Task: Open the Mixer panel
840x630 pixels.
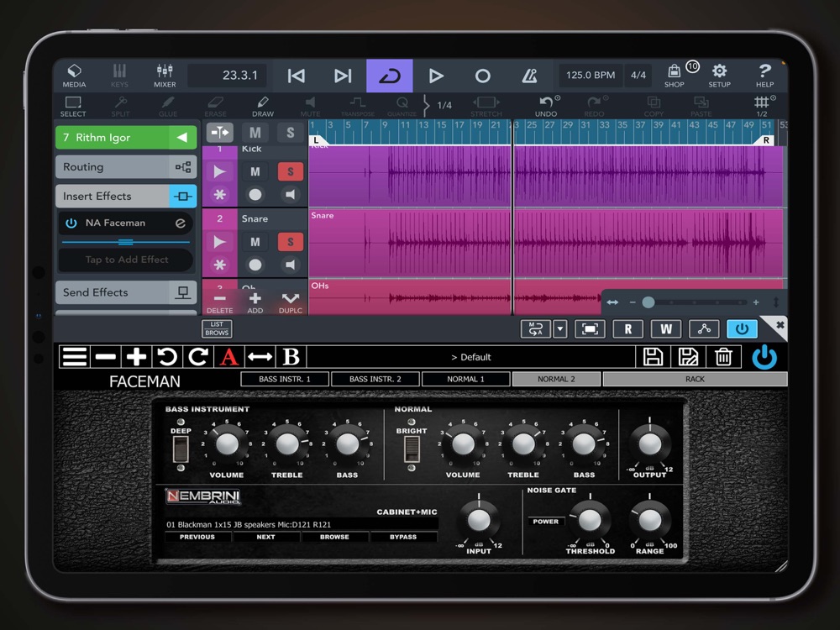Action: [x=165, y=76]
